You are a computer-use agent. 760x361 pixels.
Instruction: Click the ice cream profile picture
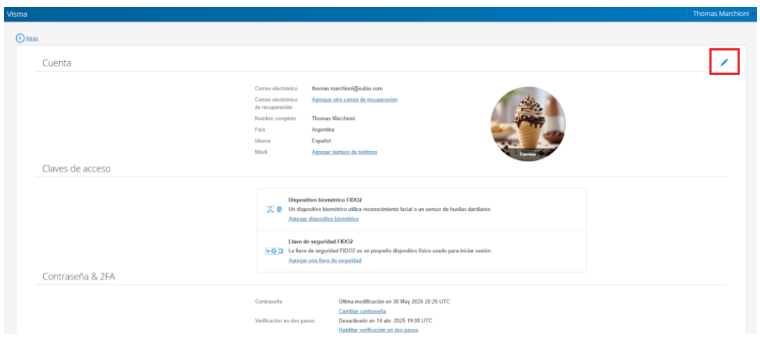pos(528,124)
